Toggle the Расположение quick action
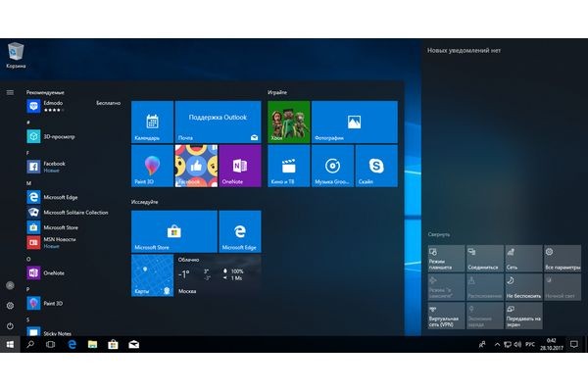Screen dimensions: 588x392 tap(485, 287)
